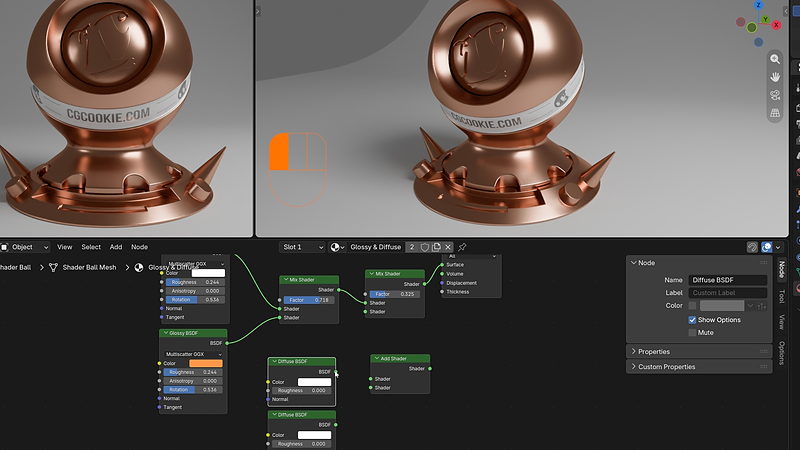The image size is (800, 450).
Task: Collapse the Add Shader node arrow
Action: [x=377, y=358]
